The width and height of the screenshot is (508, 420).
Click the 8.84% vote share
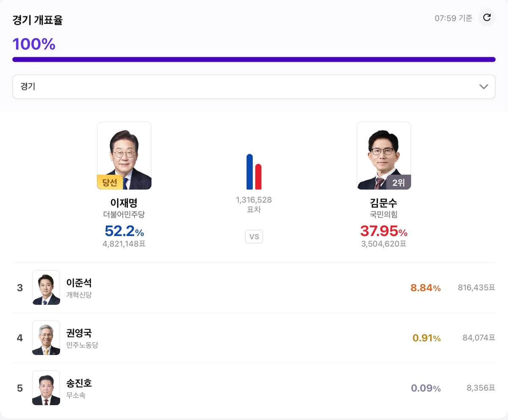coord(425,288)
